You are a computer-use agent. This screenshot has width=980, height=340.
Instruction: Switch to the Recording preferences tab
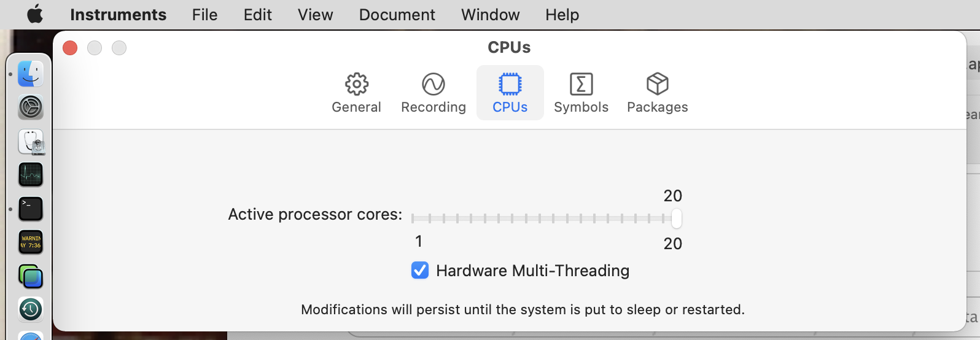coord(434,93)
